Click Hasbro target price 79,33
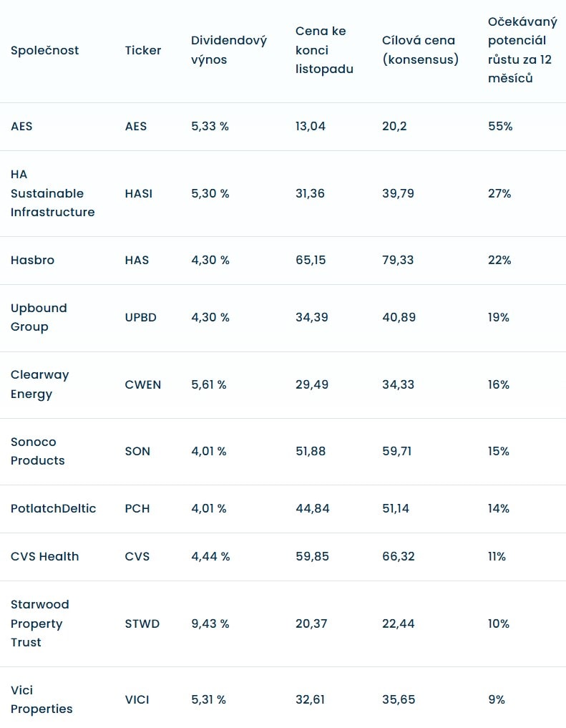The image size is (566, 728). (398, 260)
